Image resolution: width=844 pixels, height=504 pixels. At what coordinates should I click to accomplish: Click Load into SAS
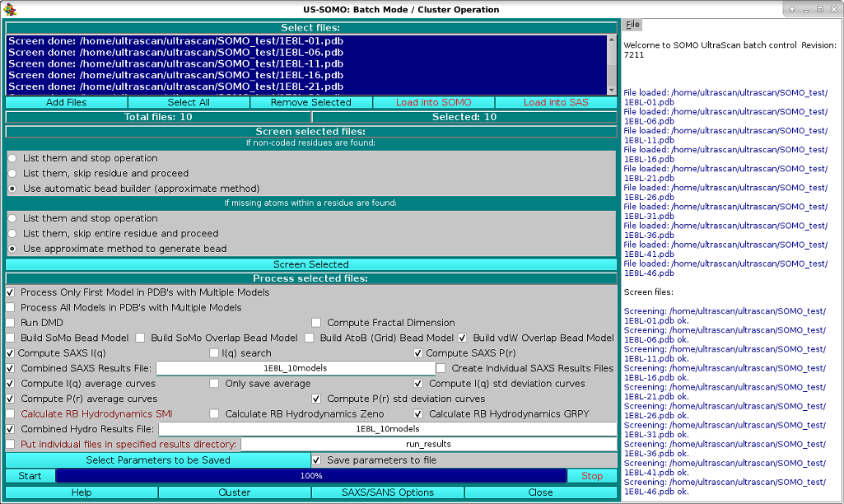point(555,102)
